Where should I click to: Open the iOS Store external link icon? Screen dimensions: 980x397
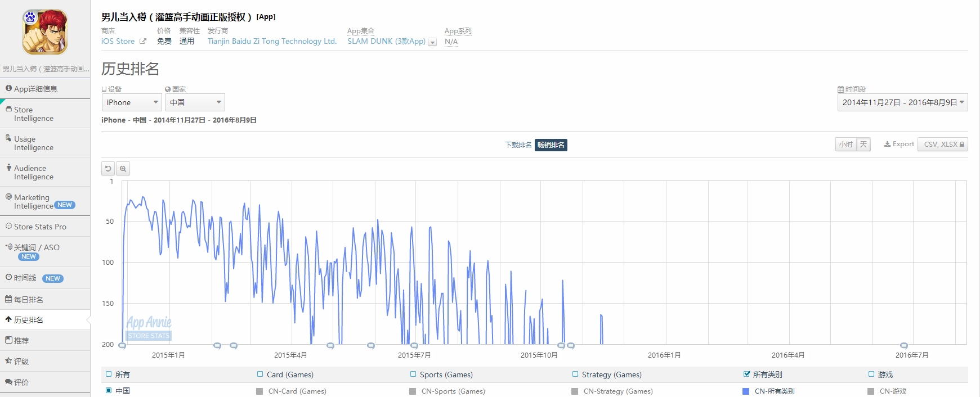point(143,42)
